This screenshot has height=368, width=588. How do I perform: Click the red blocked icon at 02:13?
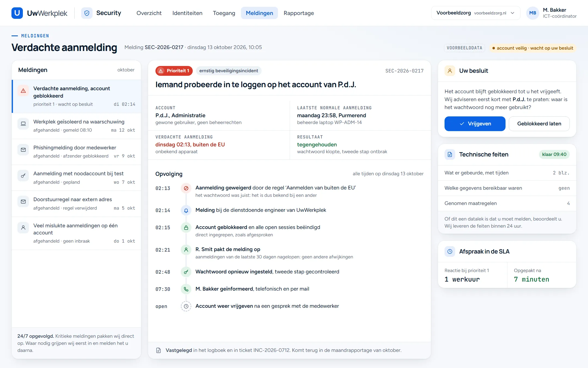point(186,188)
